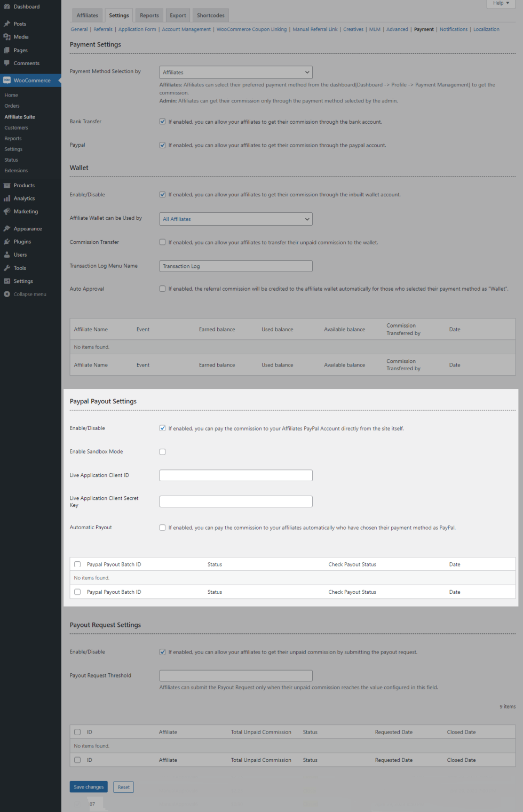Screen dimensions: 523x812
Task: Switch to the Reports tab
Action: pos(149,15)
